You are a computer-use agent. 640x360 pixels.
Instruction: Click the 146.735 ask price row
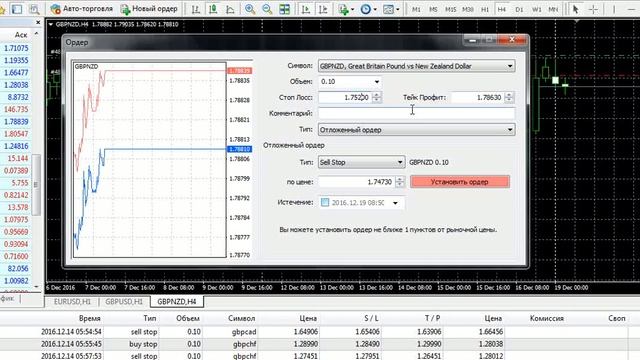click(16, 109)
